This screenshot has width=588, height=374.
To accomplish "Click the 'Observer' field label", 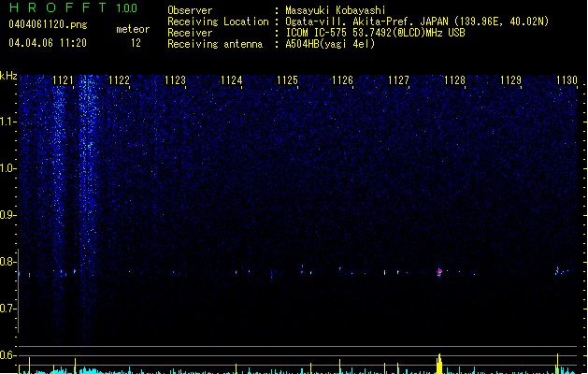I will pyautogui.click(x=190, y=10).
